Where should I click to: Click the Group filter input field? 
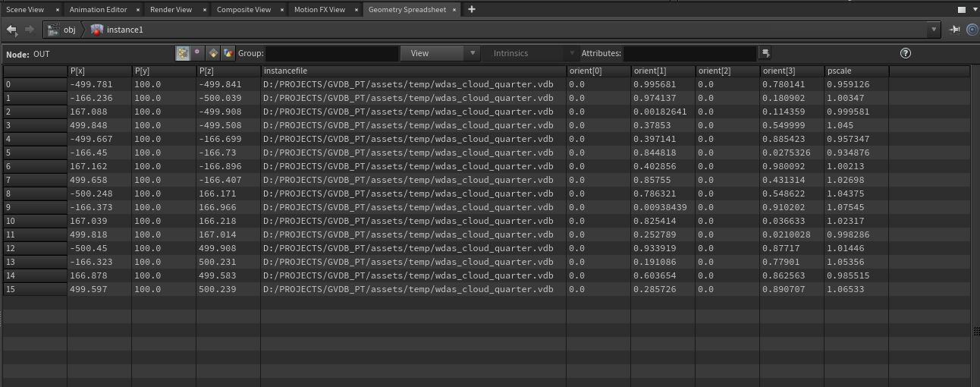(x=331, y=53)
